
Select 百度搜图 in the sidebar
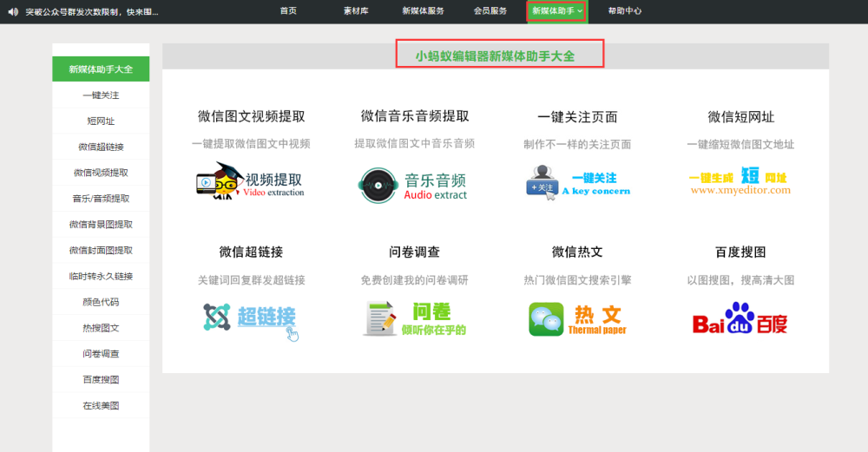(x=101, y=379)
